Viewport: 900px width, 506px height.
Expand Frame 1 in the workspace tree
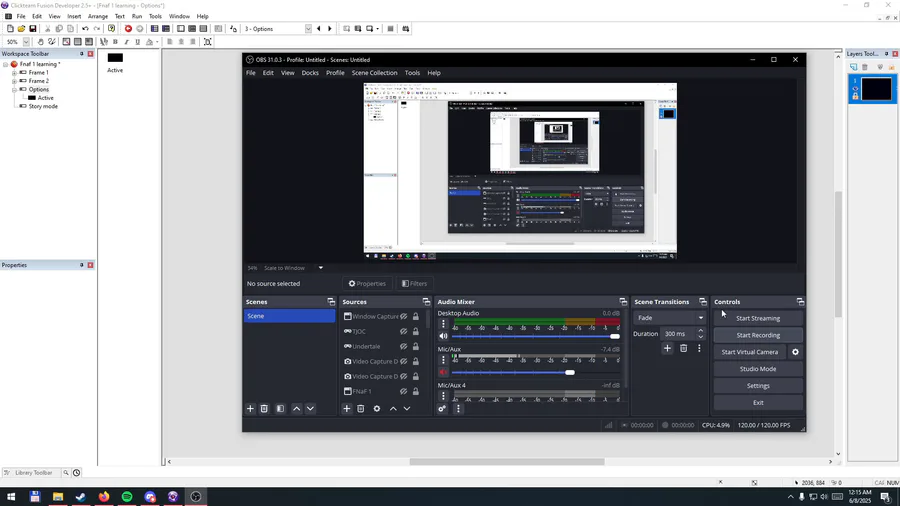pyautogui.click(x=14, y=73)
